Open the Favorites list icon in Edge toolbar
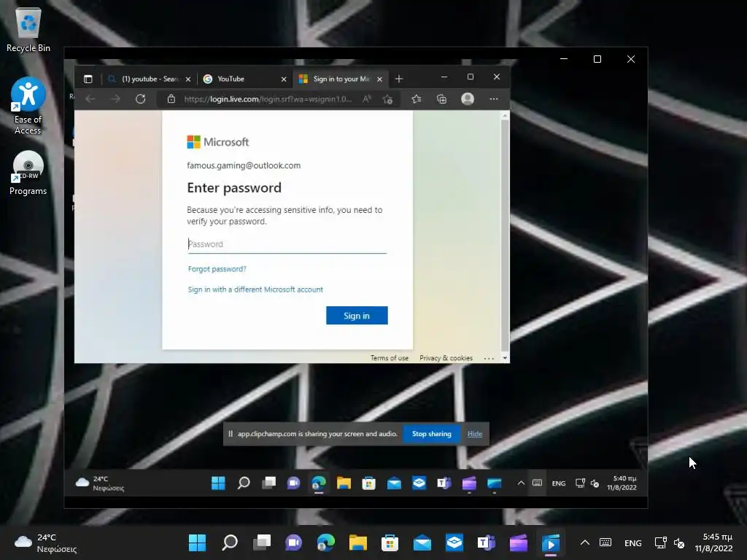This screenshot has height=560, width=747. point(417,99)
